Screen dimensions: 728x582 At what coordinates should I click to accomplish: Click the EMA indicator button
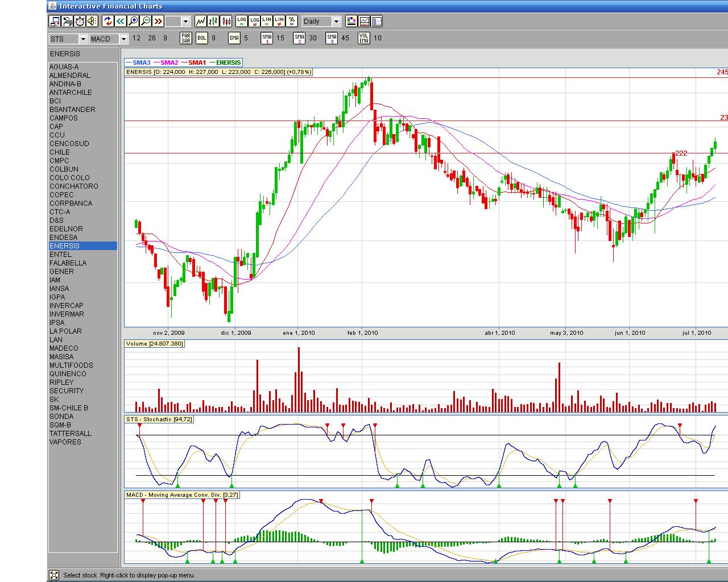click(234, 38)
